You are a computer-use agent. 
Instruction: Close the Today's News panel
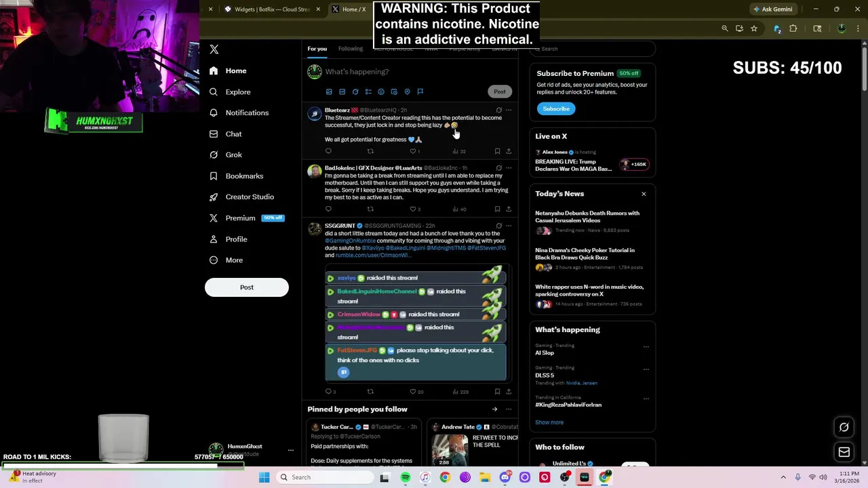(644, 194)
